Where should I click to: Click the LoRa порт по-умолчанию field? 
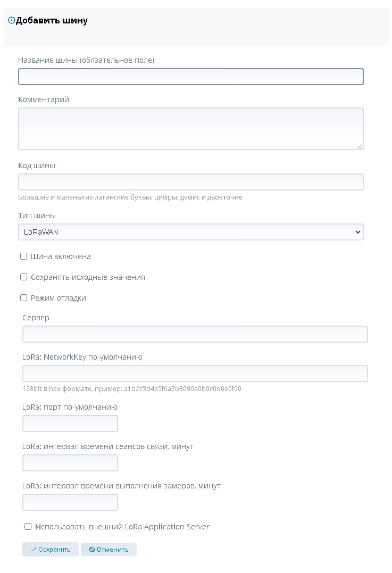(x=70, y=423)
